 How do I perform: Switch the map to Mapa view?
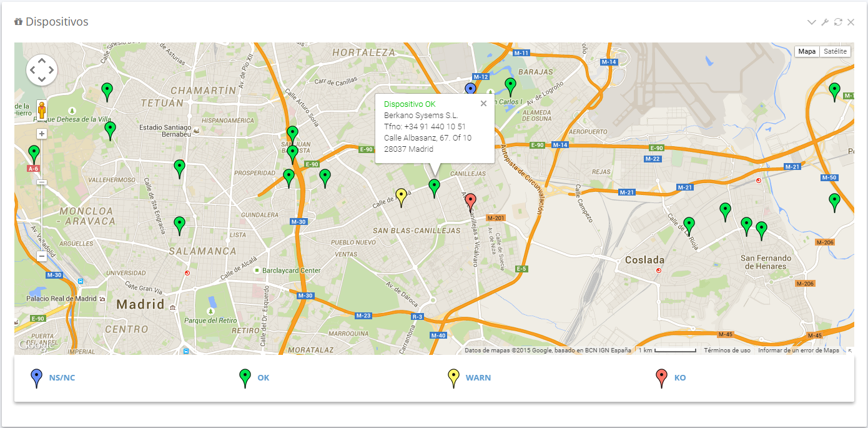click(x=807, y=51)
